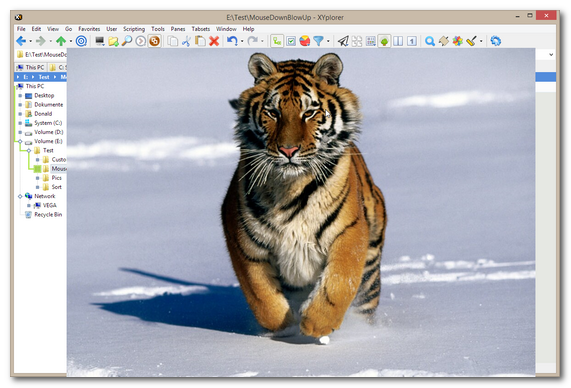The width and height of the screenshot is (571, 388).
Task: Click the red X Delete icon
Action: click(x=214, y=41)
